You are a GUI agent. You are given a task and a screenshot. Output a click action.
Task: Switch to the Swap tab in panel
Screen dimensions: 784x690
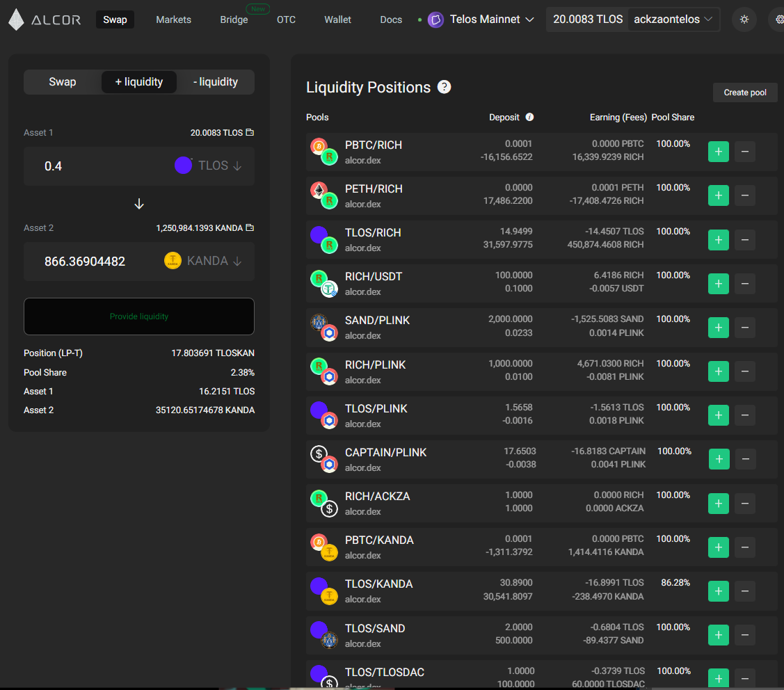[x=63, y=82]
